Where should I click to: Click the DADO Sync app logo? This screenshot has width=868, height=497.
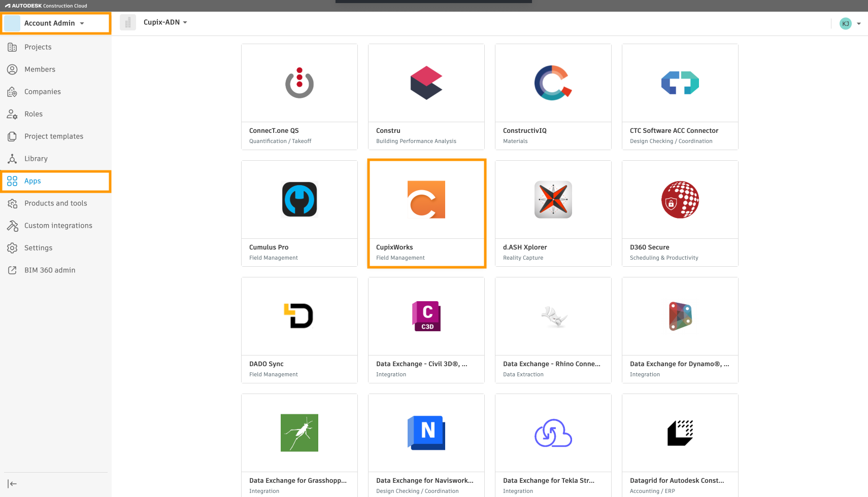[x=298, y=316]
